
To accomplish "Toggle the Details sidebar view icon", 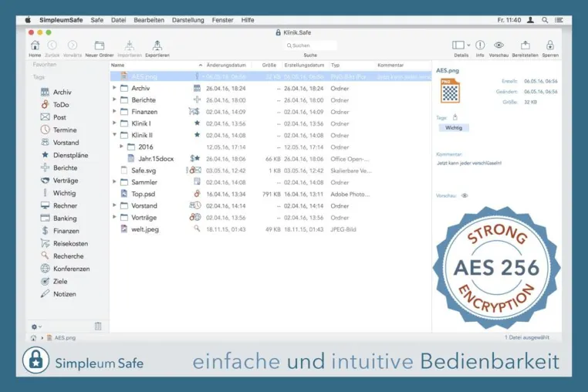I will (458, 46).
